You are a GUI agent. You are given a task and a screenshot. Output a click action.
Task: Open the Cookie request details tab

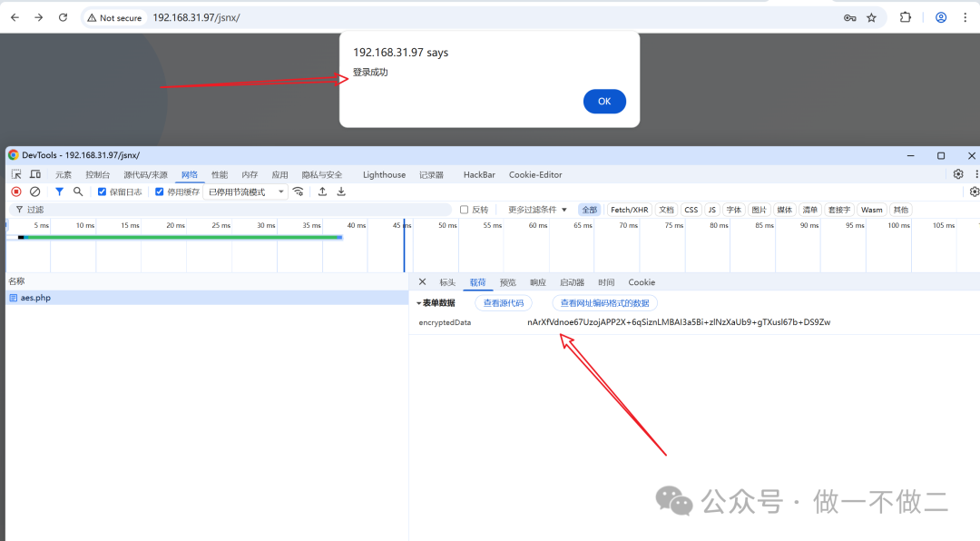642,282
